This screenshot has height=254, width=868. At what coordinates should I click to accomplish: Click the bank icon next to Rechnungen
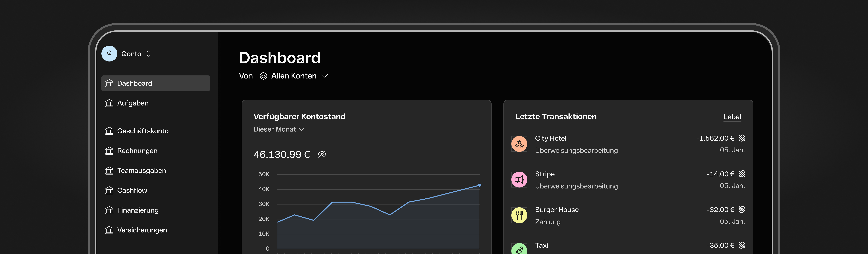pos(109,151)
